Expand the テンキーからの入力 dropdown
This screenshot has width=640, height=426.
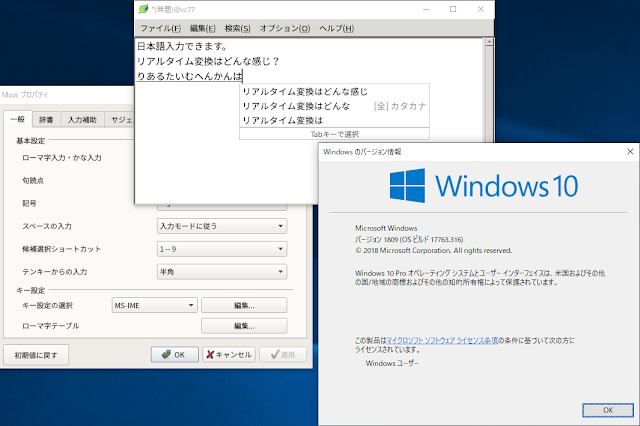[x=222, y=272]
